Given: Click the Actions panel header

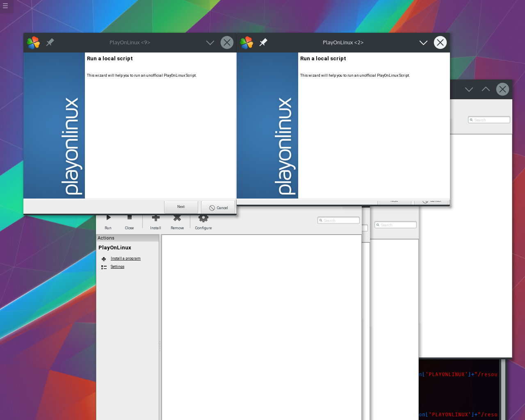Looking at the screenshot, I should pos(128,238).
